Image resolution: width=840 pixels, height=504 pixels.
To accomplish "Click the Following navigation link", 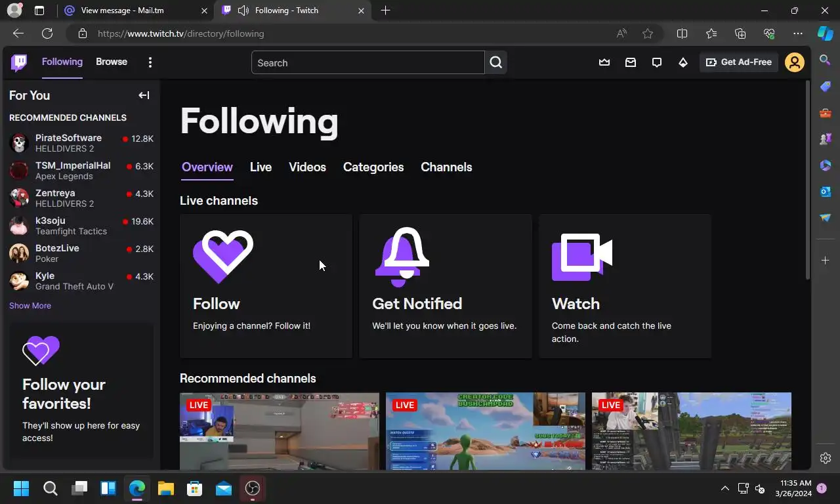I will point(62,62).
